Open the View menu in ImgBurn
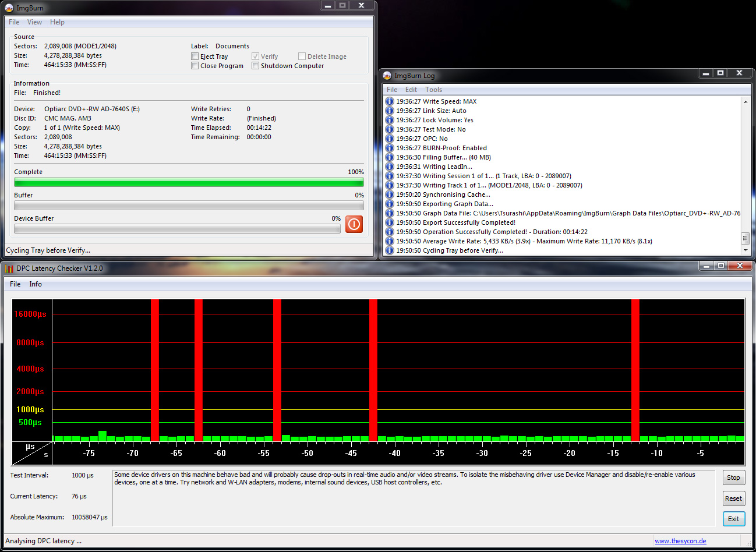The width and height of the screenshot is (756, 552). [34, 22]
